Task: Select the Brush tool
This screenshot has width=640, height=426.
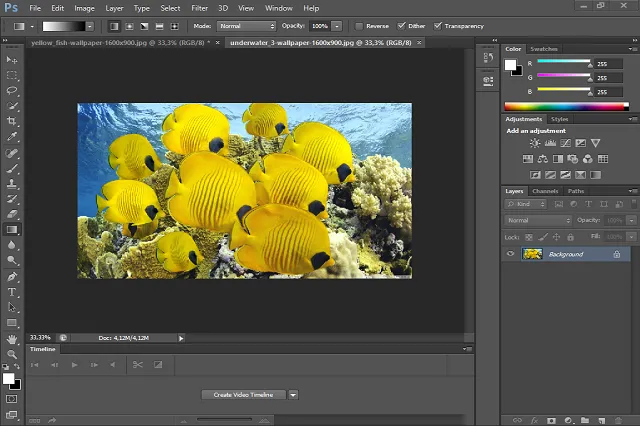Action: pos(11,169)
